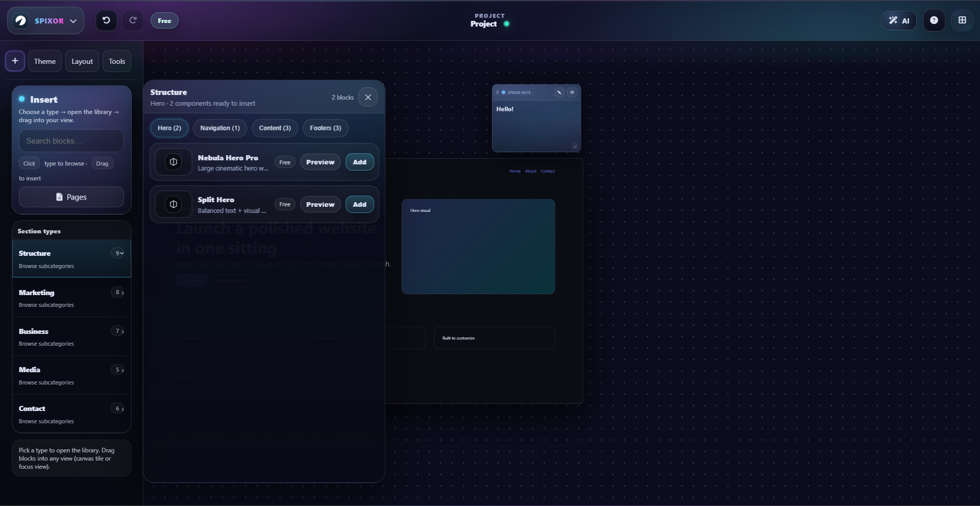Toggle the Navigation (1) filter chip

[219, 128]
